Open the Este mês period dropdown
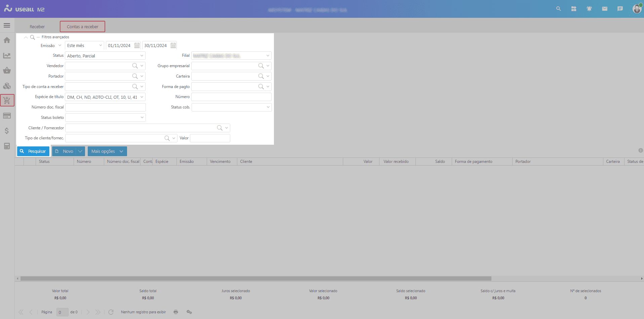644x319 pixels. 100,46
